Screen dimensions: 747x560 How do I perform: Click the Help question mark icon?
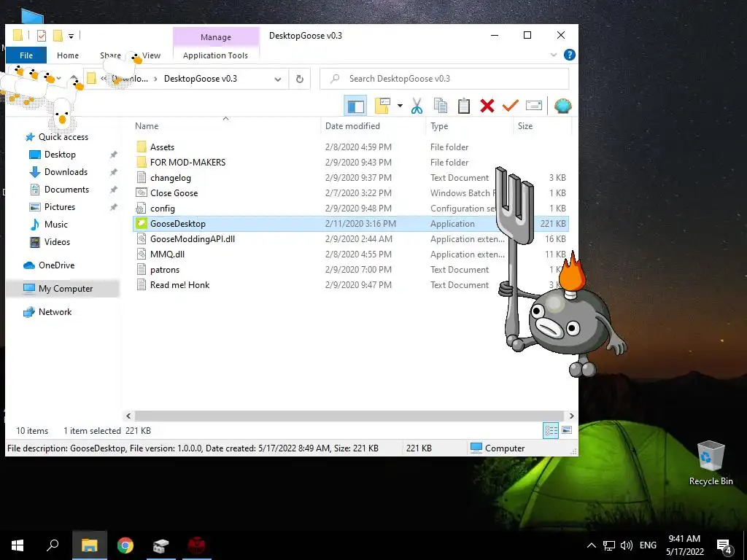569,55
